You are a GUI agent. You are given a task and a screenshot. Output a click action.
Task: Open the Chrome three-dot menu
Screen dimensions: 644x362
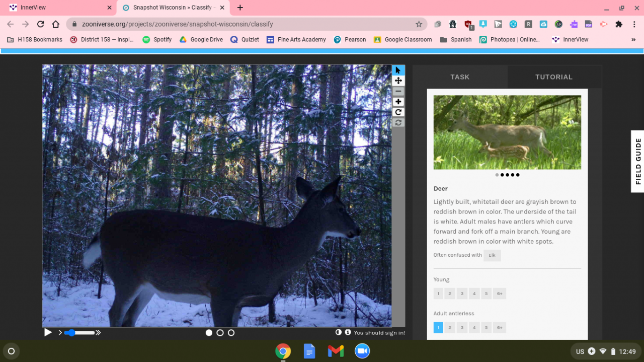click(634, 24)
